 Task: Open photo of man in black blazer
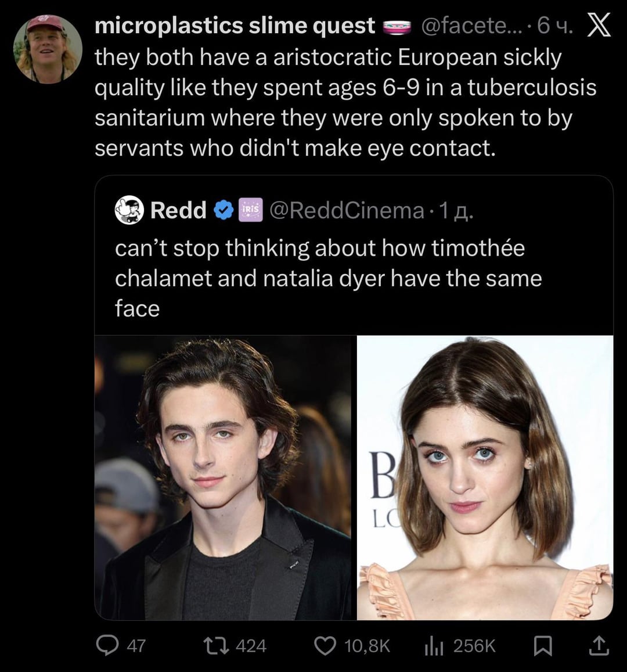tap(225, 477)
